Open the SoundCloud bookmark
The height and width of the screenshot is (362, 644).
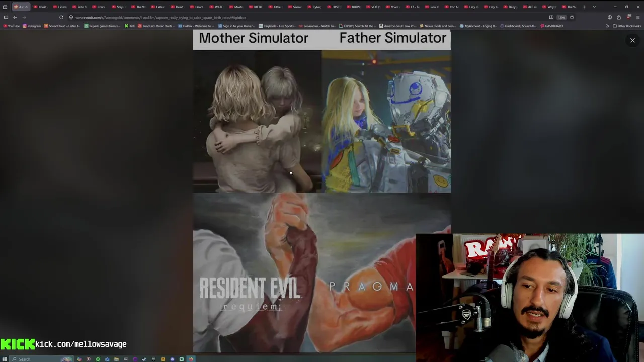(62, 26)
